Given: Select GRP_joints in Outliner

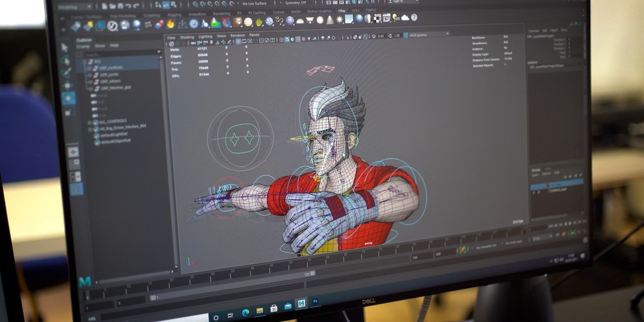Looking at the screenshot, I should (x=110, y=74).
